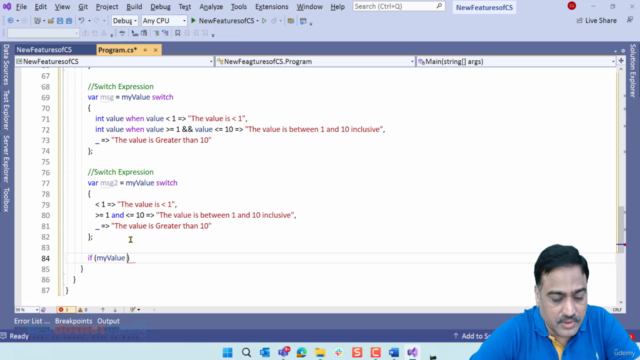640x360 pixels.
Task: Open the Main(string[] args) member dropdown
Action: pos(516,61)
